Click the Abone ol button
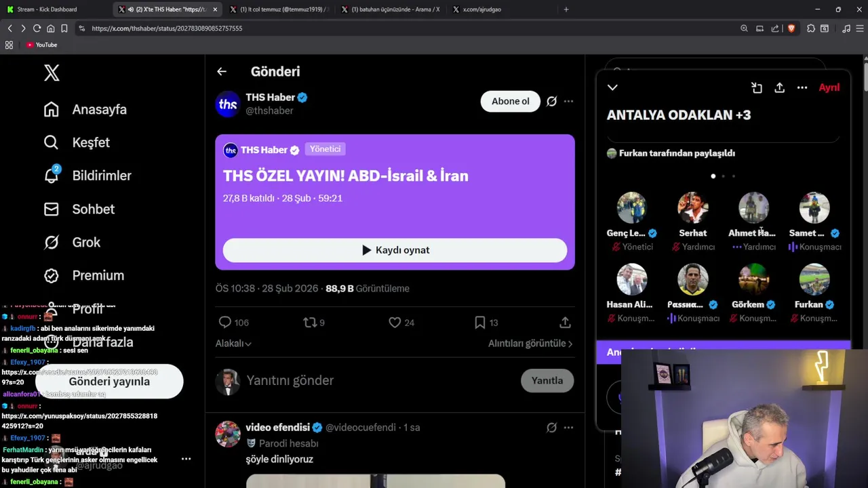 coord(510,101)
